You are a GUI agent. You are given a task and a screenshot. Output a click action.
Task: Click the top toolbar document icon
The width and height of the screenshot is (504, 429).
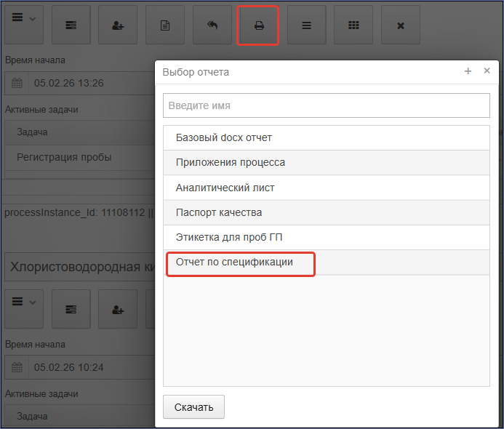[x=165, y=25]
